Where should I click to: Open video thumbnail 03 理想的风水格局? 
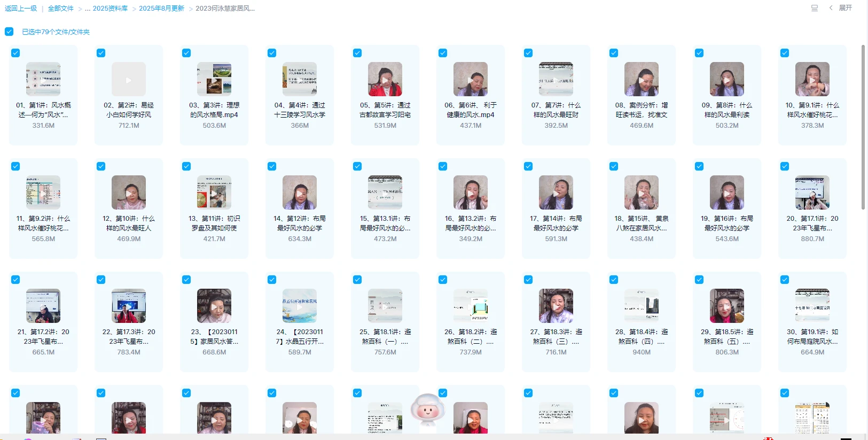click(214, 79)
